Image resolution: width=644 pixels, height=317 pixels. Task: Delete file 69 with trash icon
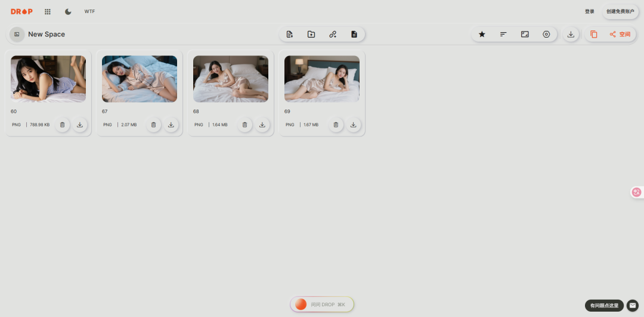tap(336, 125)
